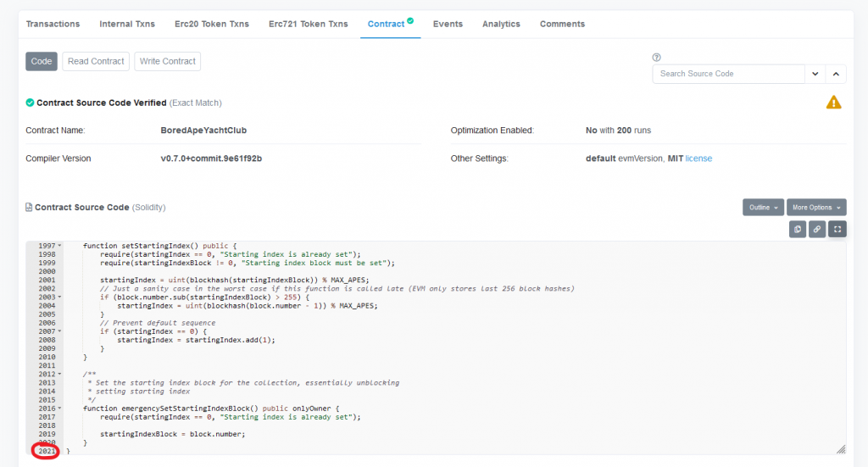Collapse function fold at line 2016

pos(60,409)
